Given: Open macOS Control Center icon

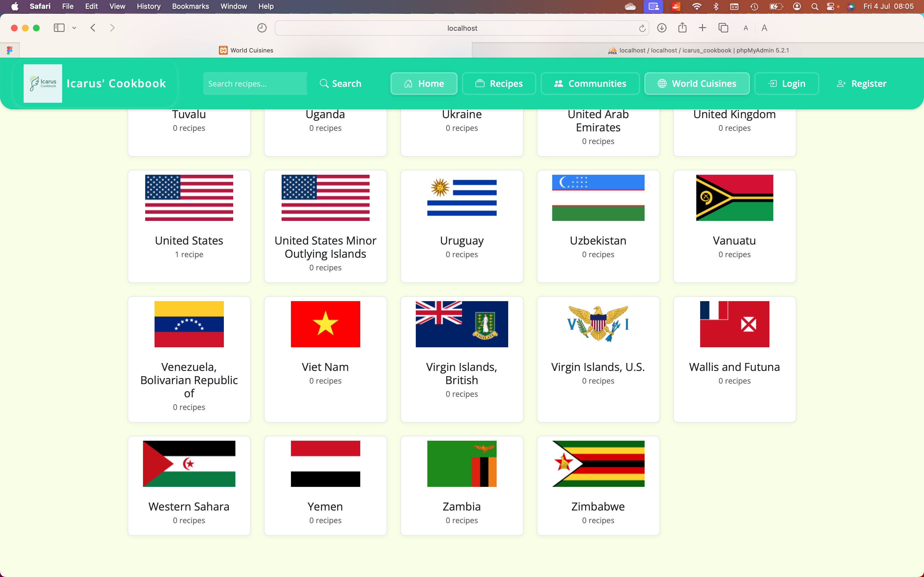Looking at the screenshot, I should 831,6.
